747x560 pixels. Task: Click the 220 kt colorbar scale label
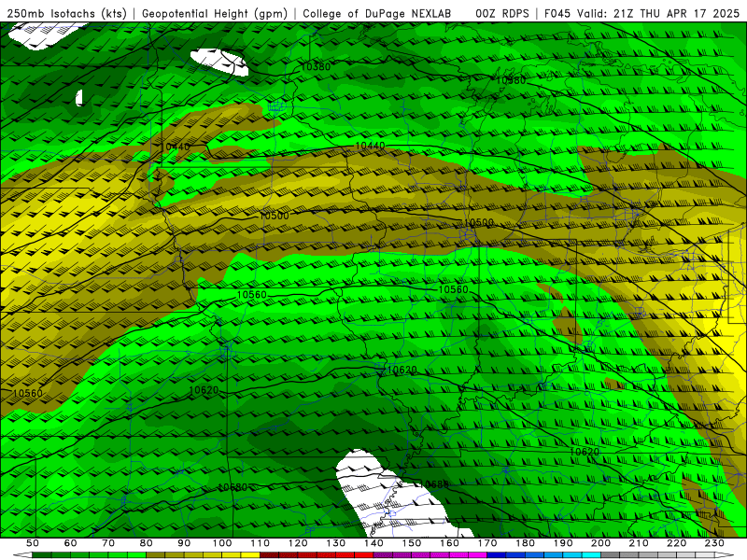(676, 543)
